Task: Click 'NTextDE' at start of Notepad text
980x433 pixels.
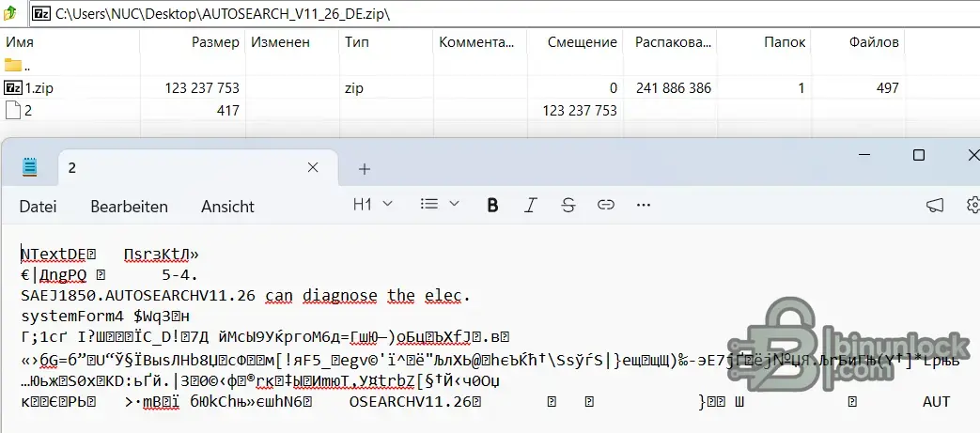Action: click(54, 255)
